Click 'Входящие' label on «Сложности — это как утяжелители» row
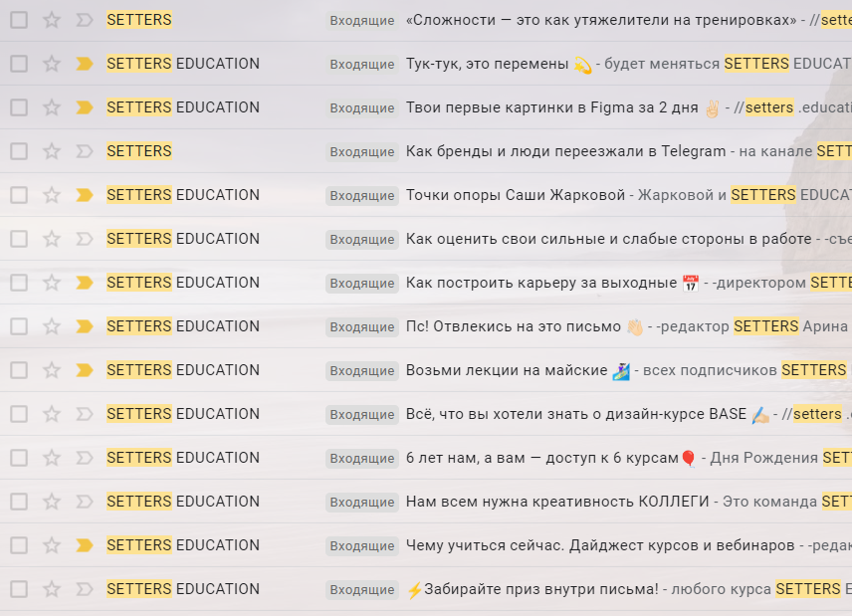852x616 pixels. (x=362, y=21)
